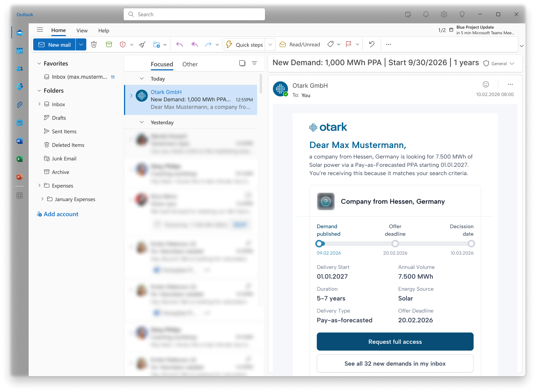The width and height of the screenshot is (536, 392).
Task: Collapse the Today conversation group
Action: [141, 79]
